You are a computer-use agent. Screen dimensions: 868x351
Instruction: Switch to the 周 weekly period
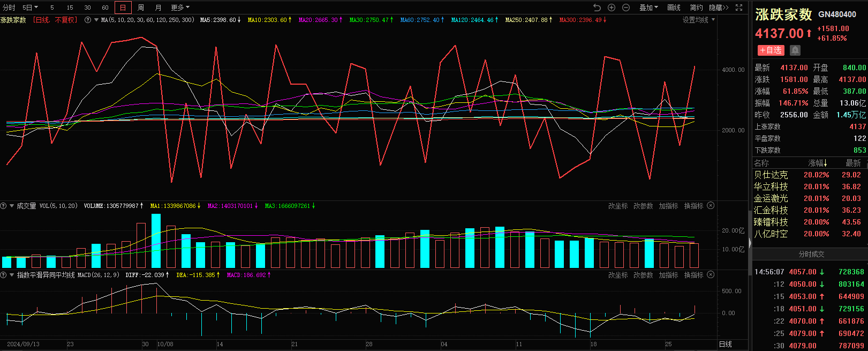point(140,8)
